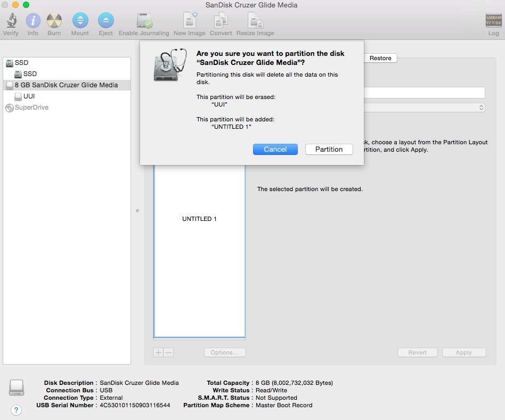Open partition Options button
This screenshot has height=420, width=505.
pyautogui.click(x=225, y=352)
